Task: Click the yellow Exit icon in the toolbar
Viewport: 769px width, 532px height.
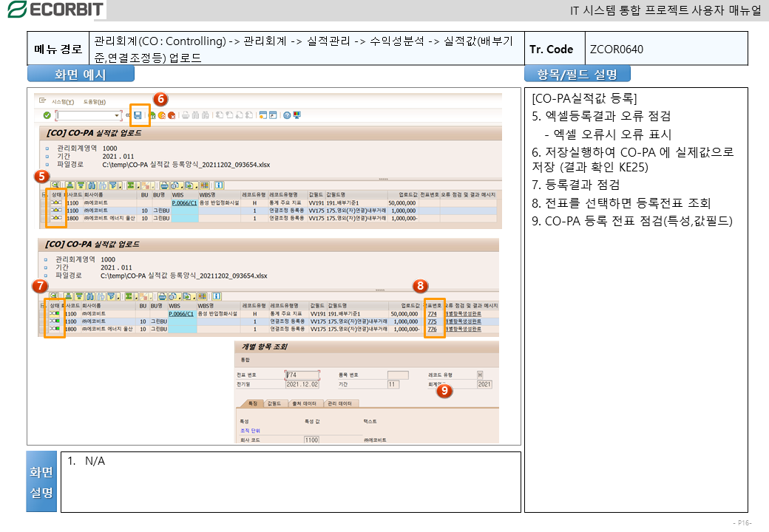Action: 161,115
